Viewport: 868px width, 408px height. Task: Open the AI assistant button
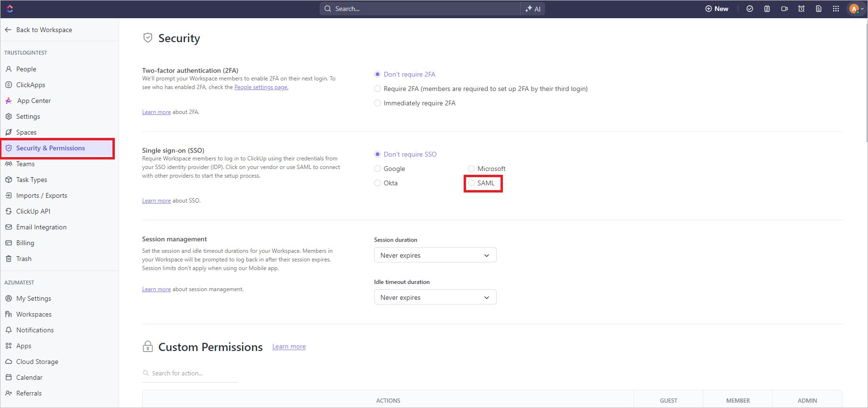click(533, 9)
